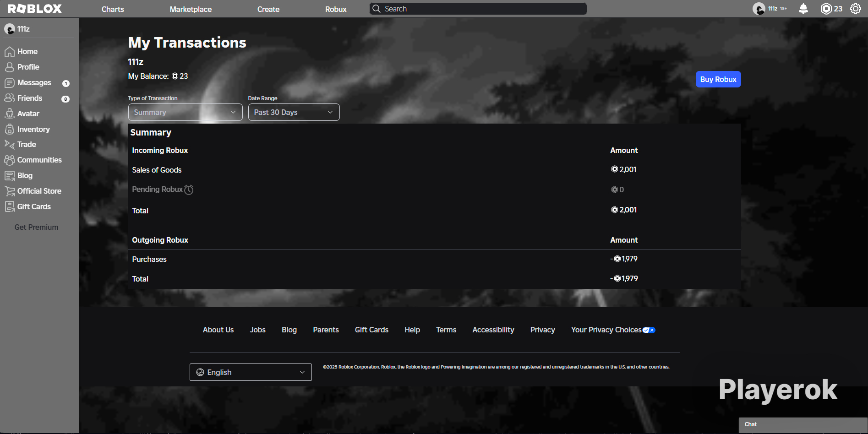Click the Friends request count badge
868x434 pixels.
[66, 99]
